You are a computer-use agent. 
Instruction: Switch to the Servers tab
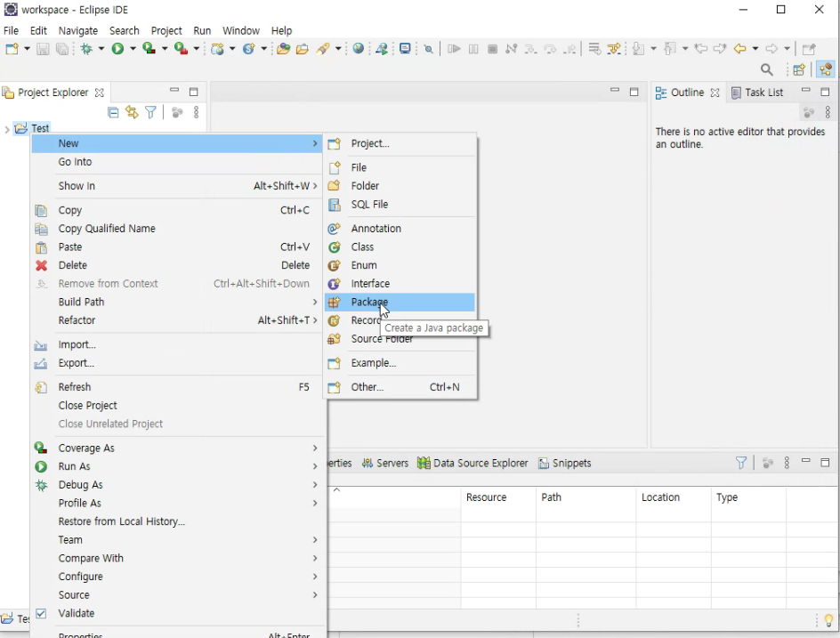point(385,463)
